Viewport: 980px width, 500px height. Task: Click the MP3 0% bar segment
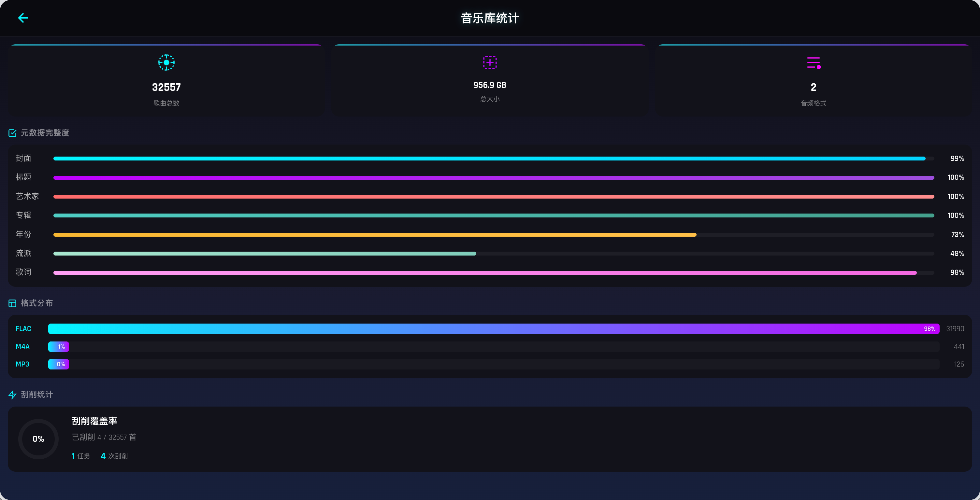tap(59, 364)
